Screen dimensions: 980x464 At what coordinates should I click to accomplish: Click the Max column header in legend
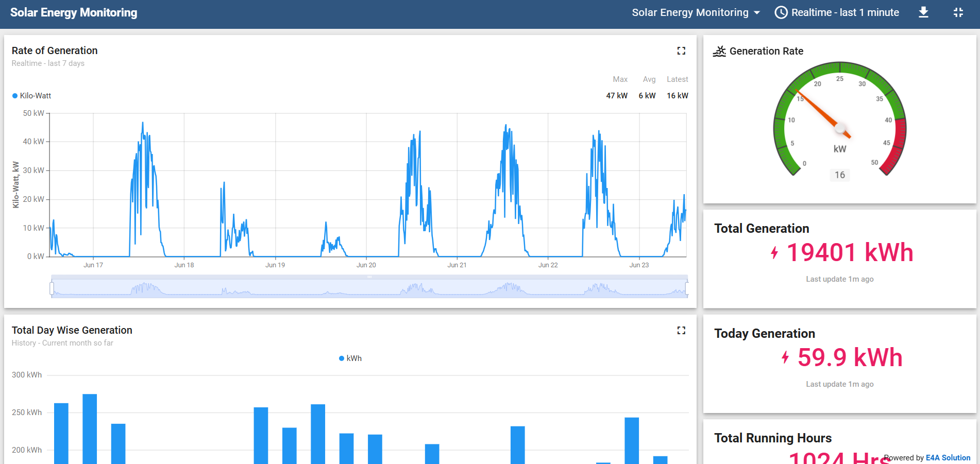620,79
